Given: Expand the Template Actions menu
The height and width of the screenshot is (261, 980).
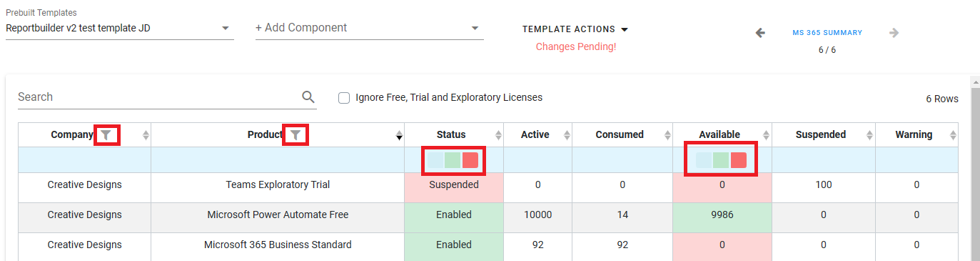Looking at the screenshot, I should pyautogui.click(x=575, y=29).
